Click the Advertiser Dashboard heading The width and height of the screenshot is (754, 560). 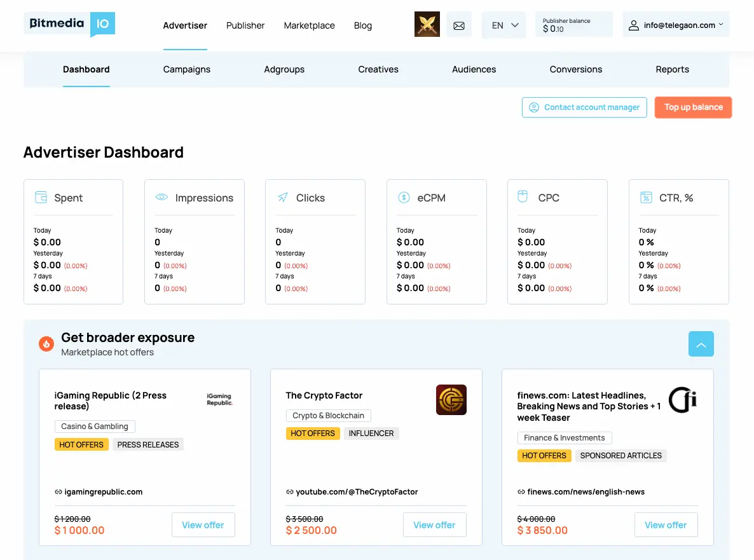104,152
